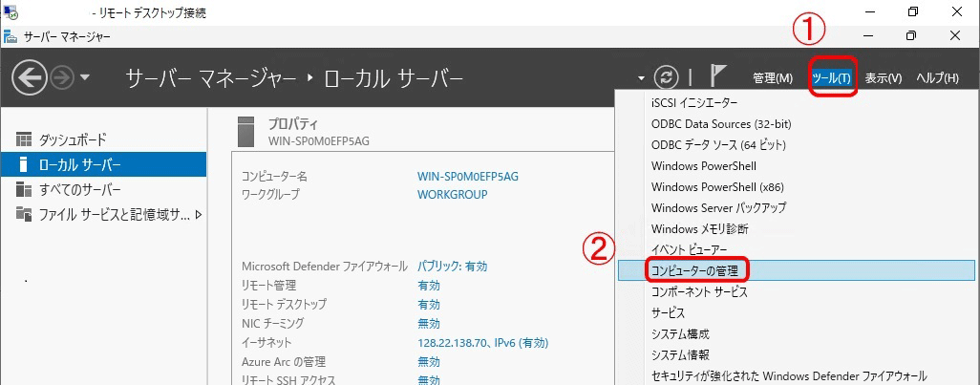Restore the サーバー マネージャー window
Viewport: 980px width, 385px height.
click(912, 35)
